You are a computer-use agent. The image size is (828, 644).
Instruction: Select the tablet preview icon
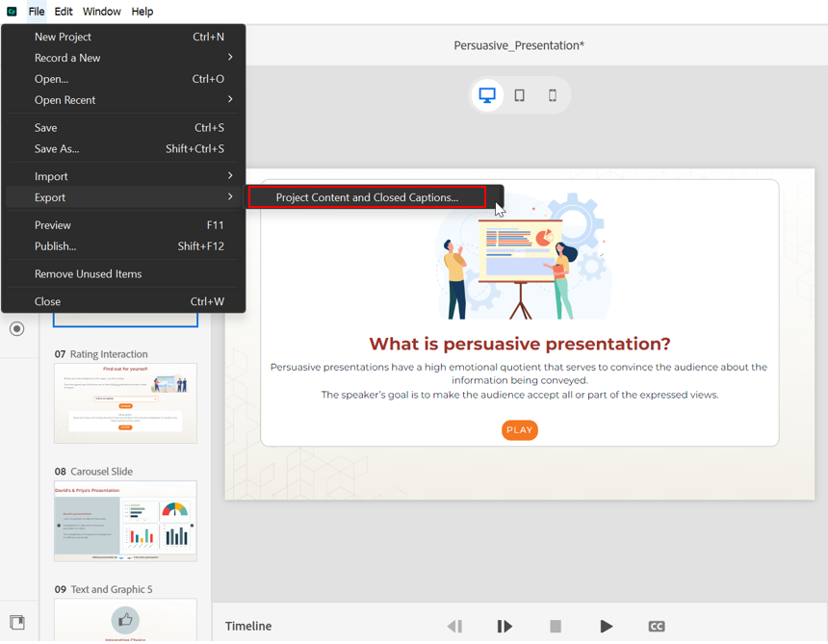pos(520,94)
